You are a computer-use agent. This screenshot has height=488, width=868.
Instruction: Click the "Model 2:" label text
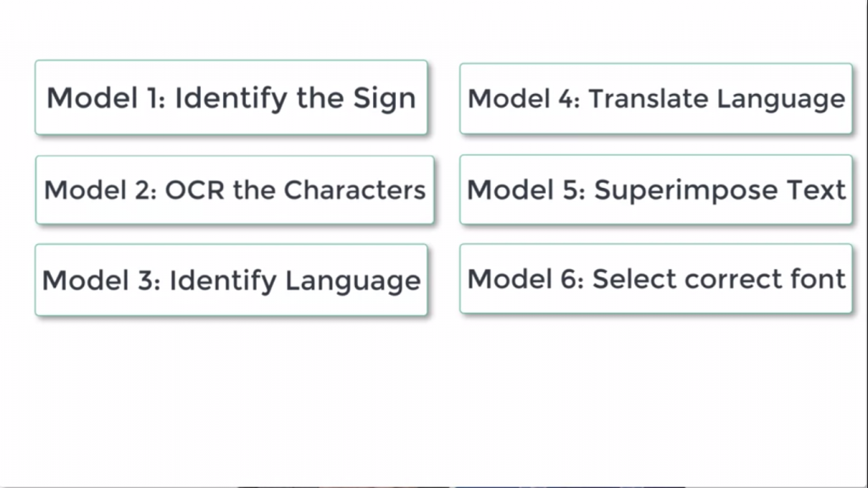(100, 190)
